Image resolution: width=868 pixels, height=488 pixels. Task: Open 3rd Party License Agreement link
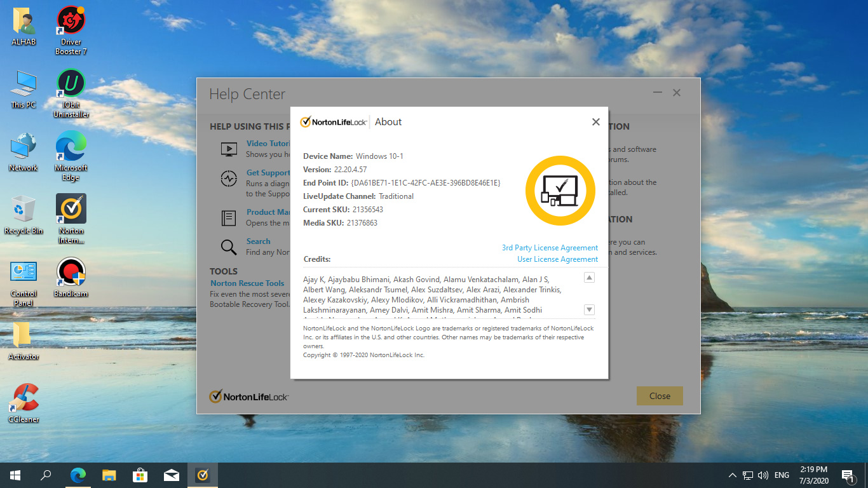pyautogui.click(x=550, y=248)
